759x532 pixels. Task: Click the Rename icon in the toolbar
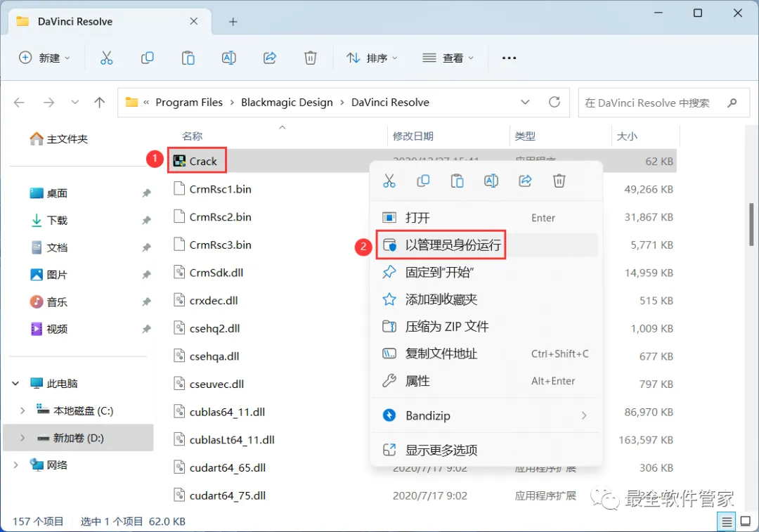click(x=228, y=58)
